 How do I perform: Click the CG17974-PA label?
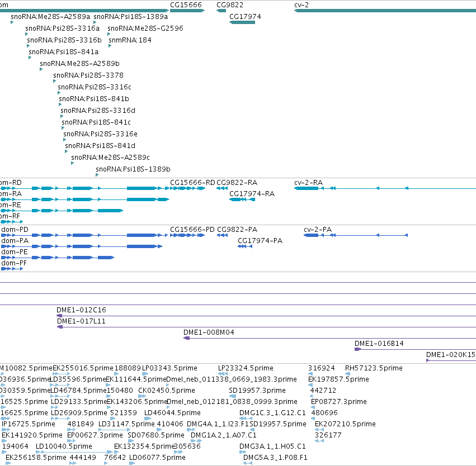coord(260,241)
